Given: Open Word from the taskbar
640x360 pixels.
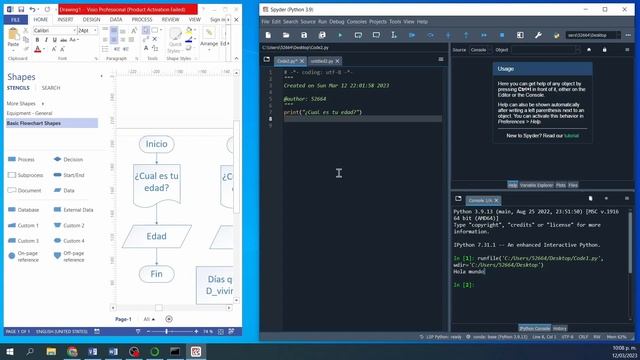Looking at the screenshot, I should coord(113,351).
